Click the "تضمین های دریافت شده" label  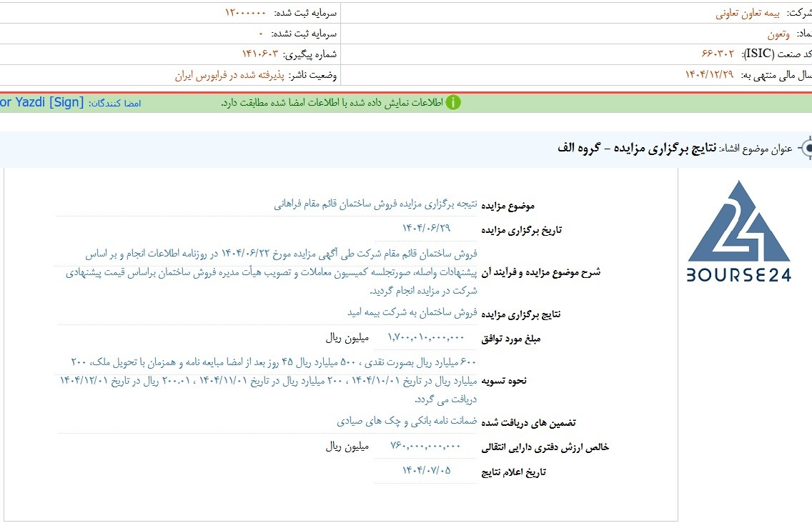click(528, 423)
